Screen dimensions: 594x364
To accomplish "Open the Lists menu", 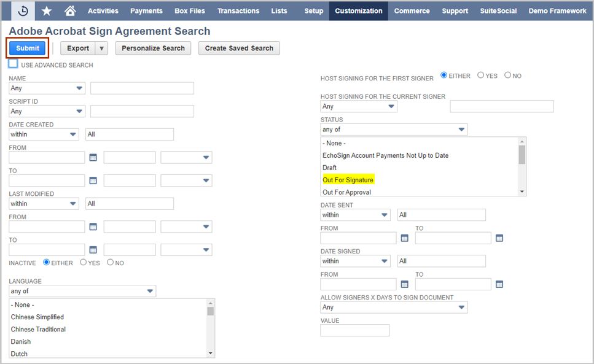I will [279, 11].
